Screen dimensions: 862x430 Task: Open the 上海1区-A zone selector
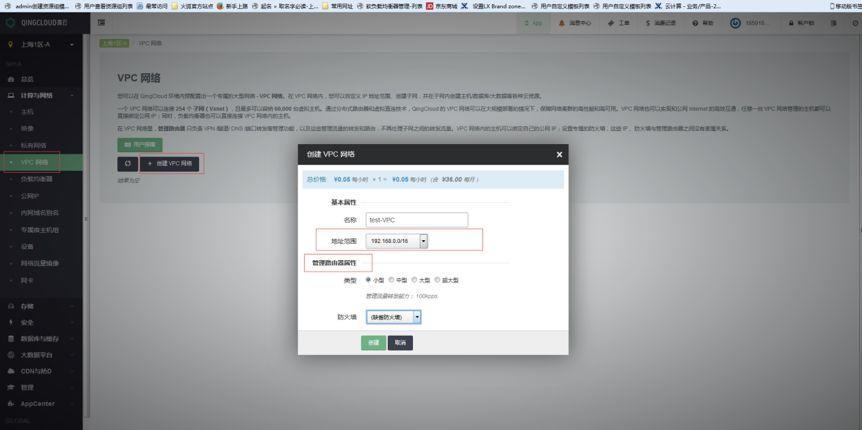click(x=45, y=45)
